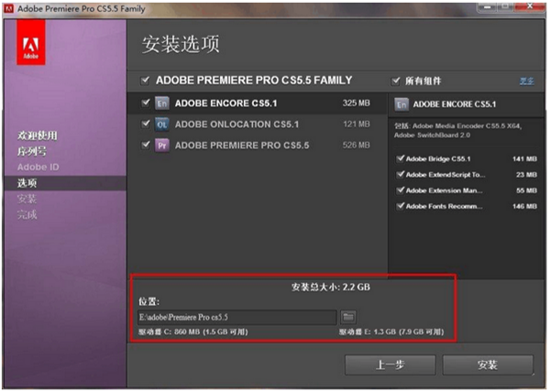Viewport: 550px width, 392px height.
Task: Open folder browse icon beside install path
Action: pos(348,317)
